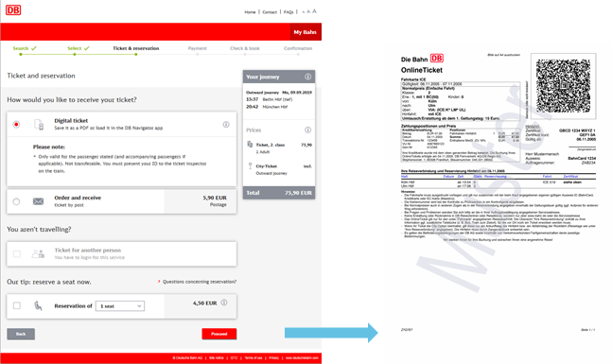Open the Check & book step

pos(245,48)
